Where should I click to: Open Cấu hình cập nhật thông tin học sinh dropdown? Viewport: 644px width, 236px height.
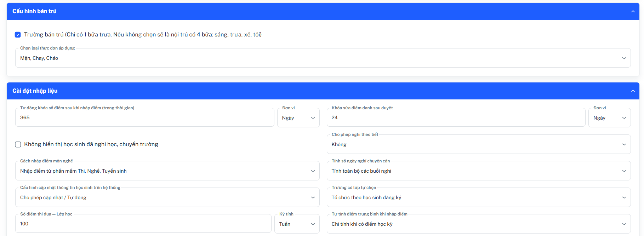pos(167,197)
